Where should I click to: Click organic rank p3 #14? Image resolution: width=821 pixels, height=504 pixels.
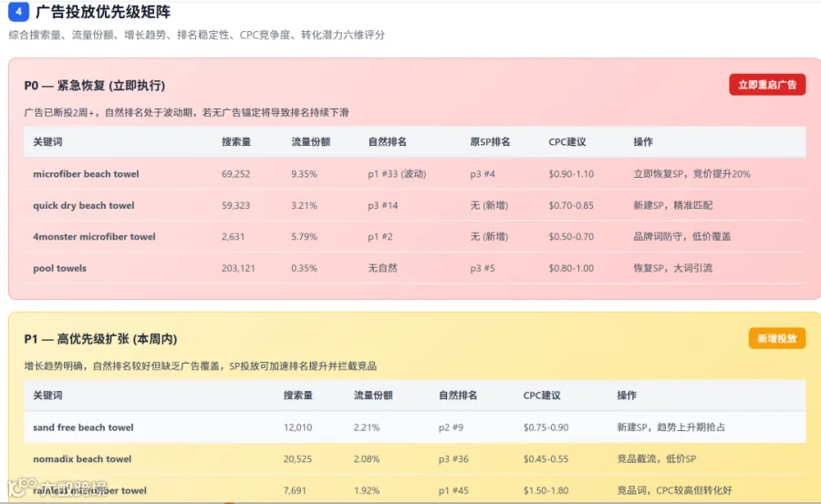(x=383, y=205)
